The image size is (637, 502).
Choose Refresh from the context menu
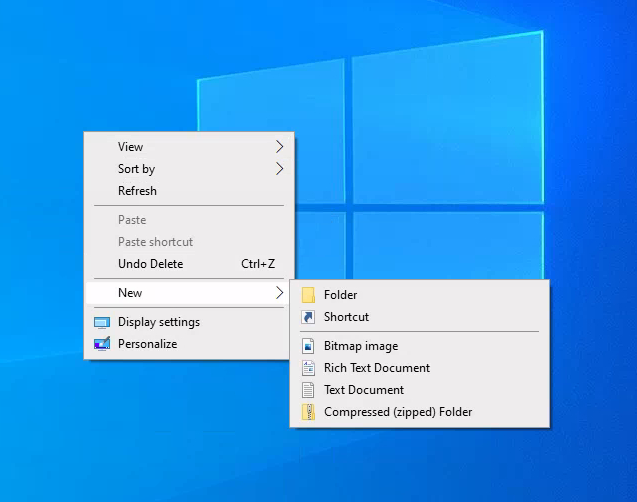137,191
